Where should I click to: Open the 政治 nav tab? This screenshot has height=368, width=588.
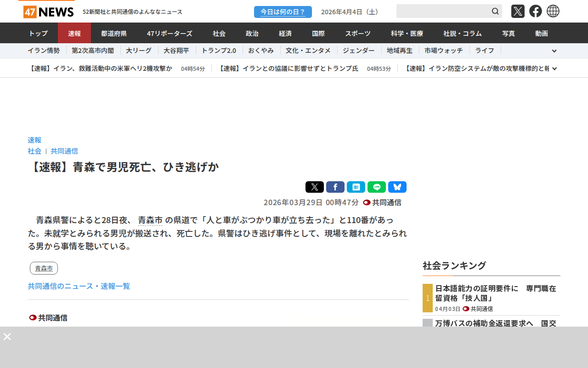252,33
